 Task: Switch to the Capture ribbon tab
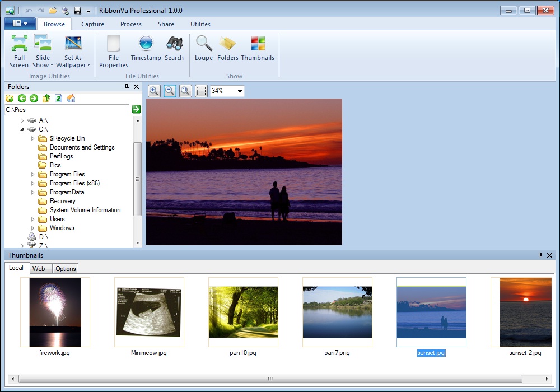(92, 24)
